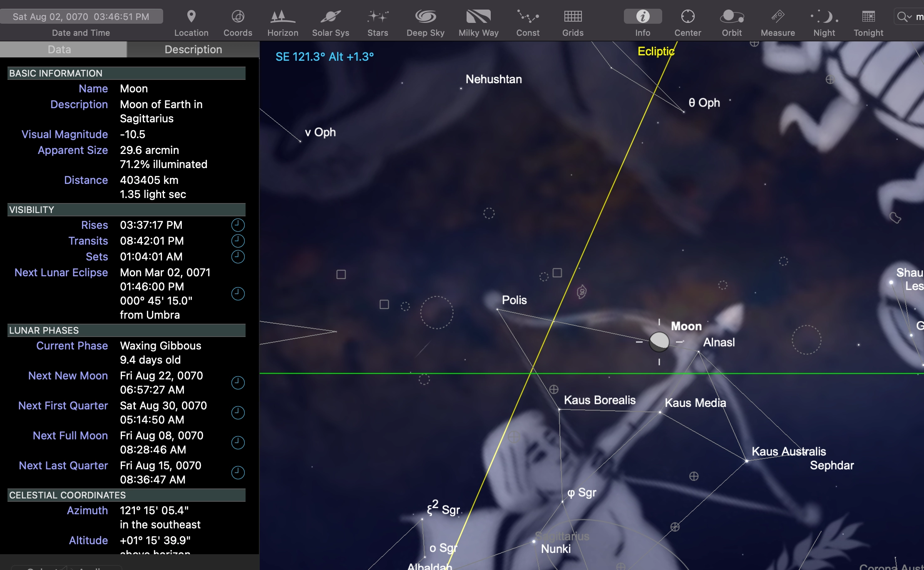Click the LUNAR PHASES section header
Image resolution: width=924 pixels, height=570 pixels.
[x=127, y=330]
